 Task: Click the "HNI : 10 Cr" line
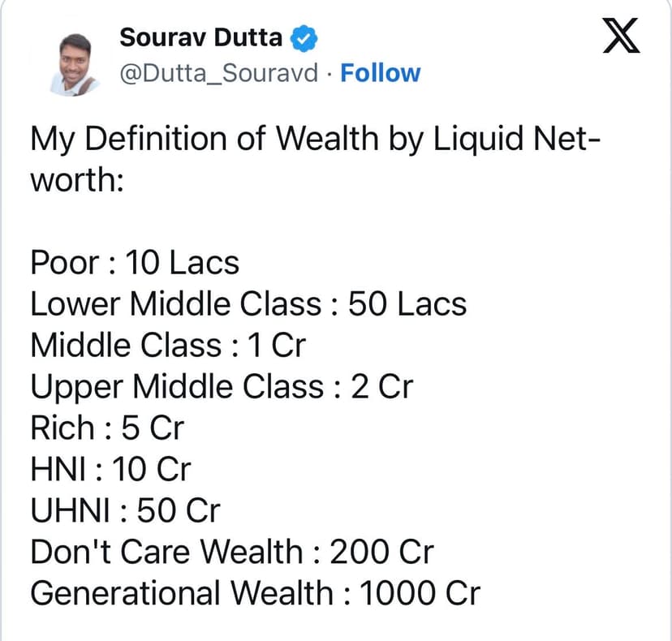point(110,470)
